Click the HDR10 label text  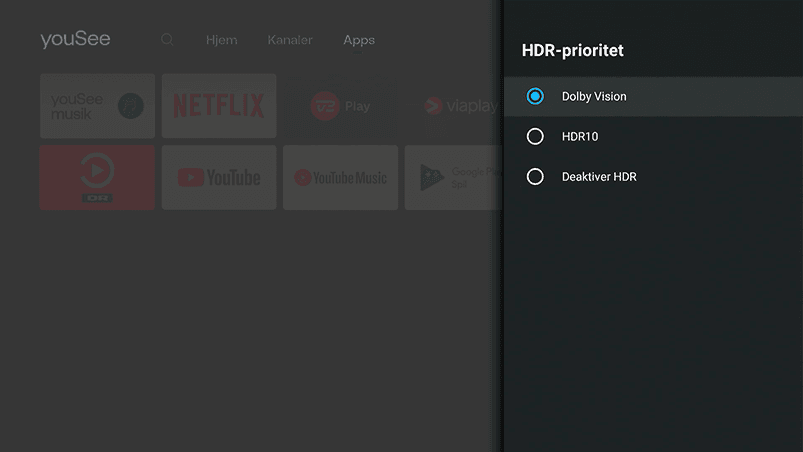[x=580, y=136]
